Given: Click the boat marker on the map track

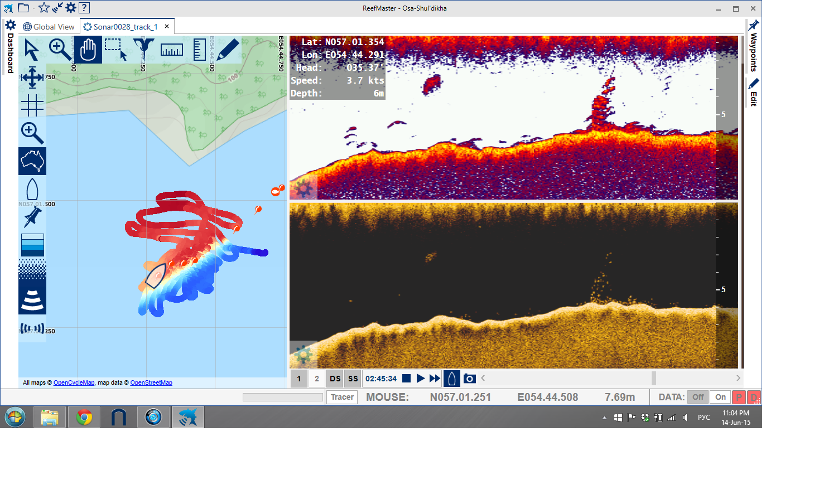Looking at the screenshot, I should click(x=156, y=275).
